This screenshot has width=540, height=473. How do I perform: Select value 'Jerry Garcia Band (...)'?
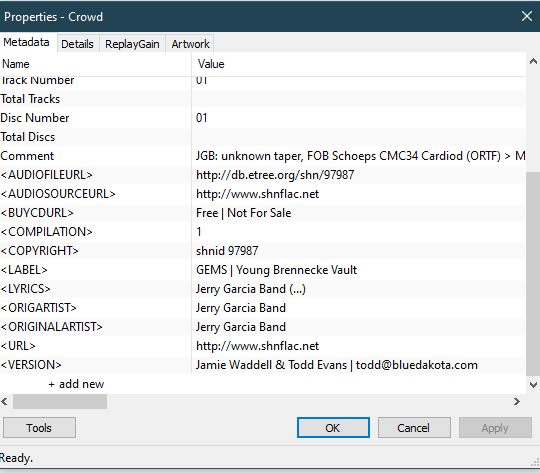(x=251, y=289)
